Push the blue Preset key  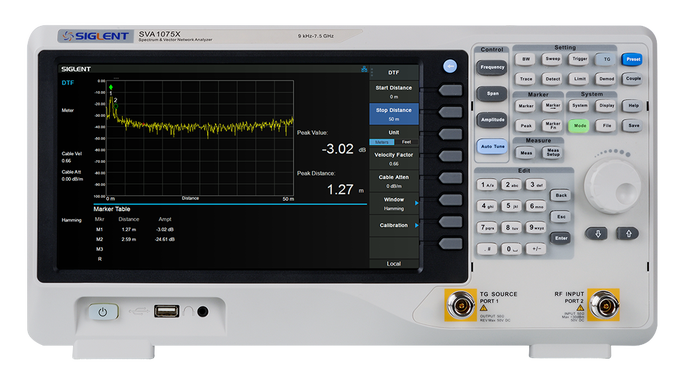(x=633, y=59)
